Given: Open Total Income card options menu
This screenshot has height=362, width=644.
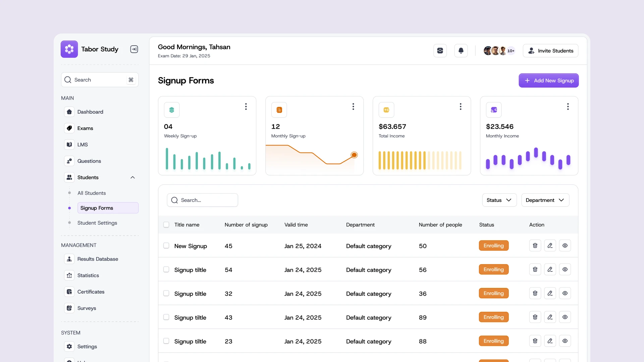Looking at the screenshot, I should (461, 107).
